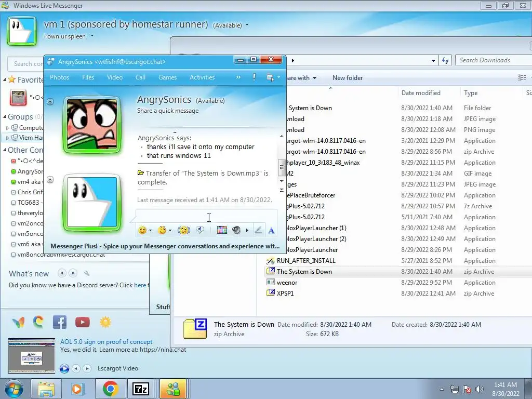The image size is (532, 399).
Task: Collapse the Favorites group
Action: click(5, 79)
